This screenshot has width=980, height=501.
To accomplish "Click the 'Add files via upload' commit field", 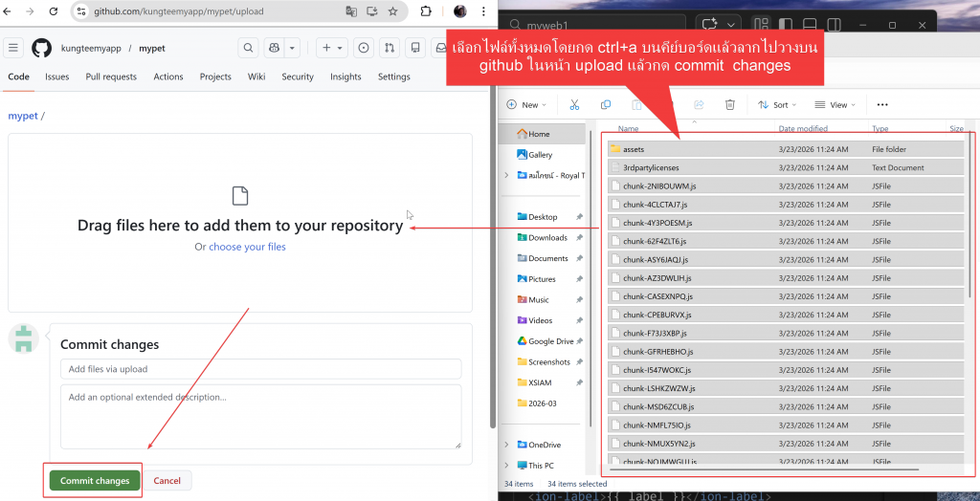I will tap(260, 369).
